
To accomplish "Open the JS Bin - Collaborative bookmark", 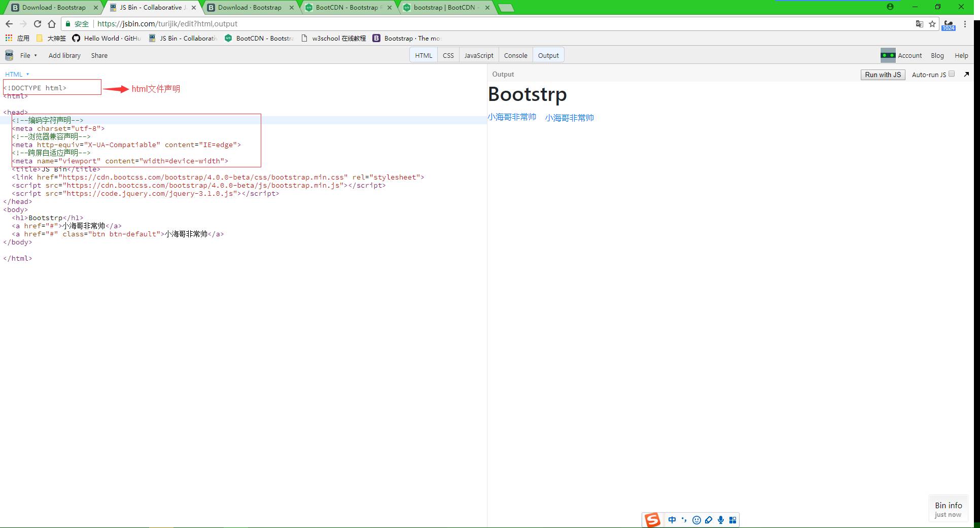I will 183,38.
